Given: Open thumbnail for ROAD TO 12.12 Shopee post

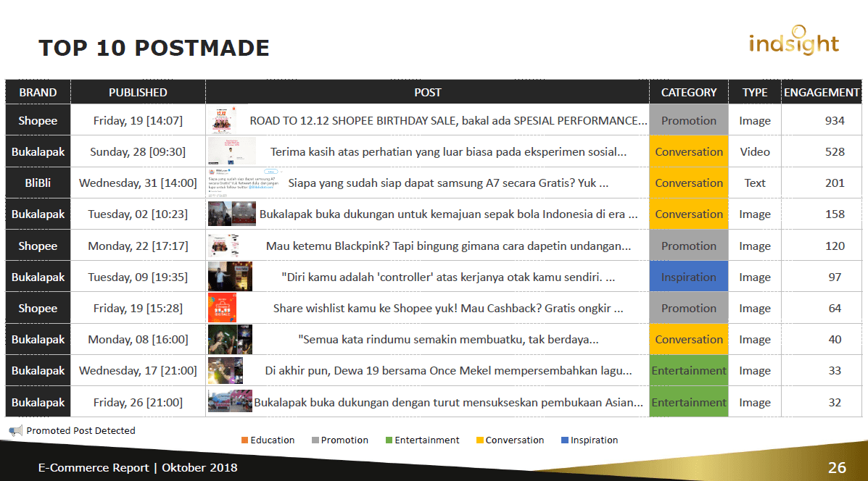Looking at the screenshot, I should click(223, 120).
